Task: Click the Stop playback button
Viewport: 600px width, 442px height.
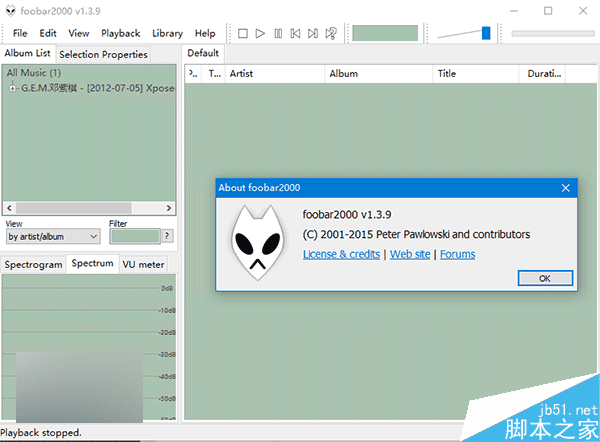Action: (243, 34)
